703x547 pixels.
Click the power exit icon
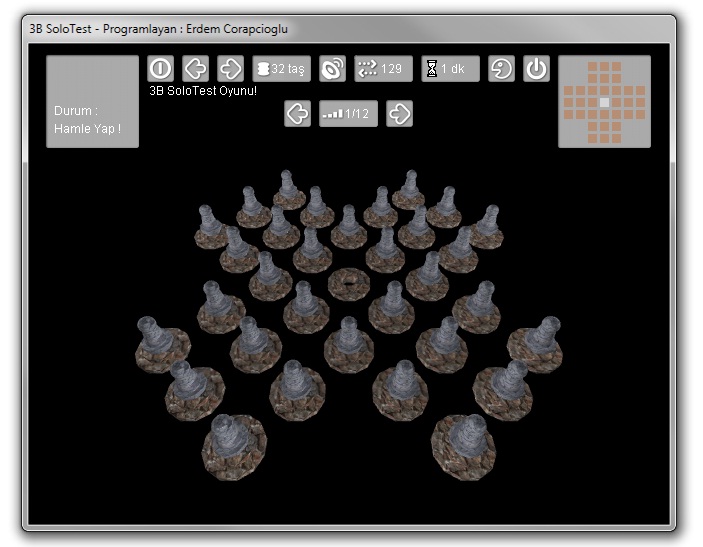tap(537, 68)
